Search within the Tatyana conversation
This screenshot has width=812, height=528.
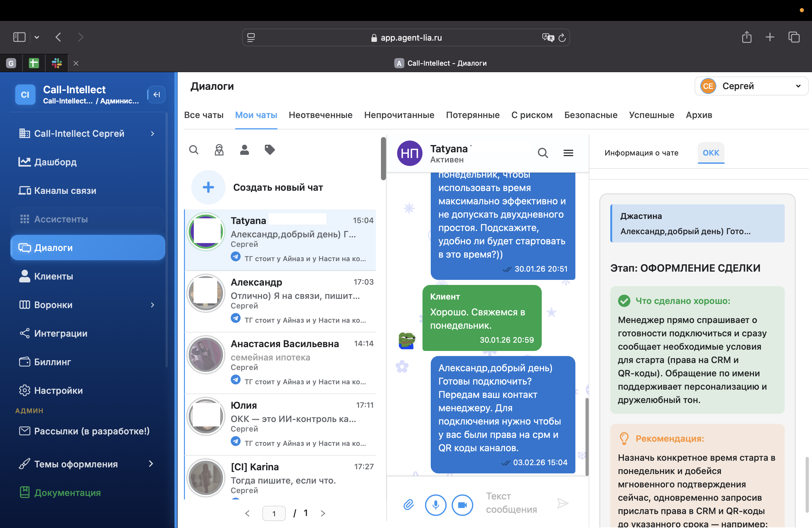[543, 153]
